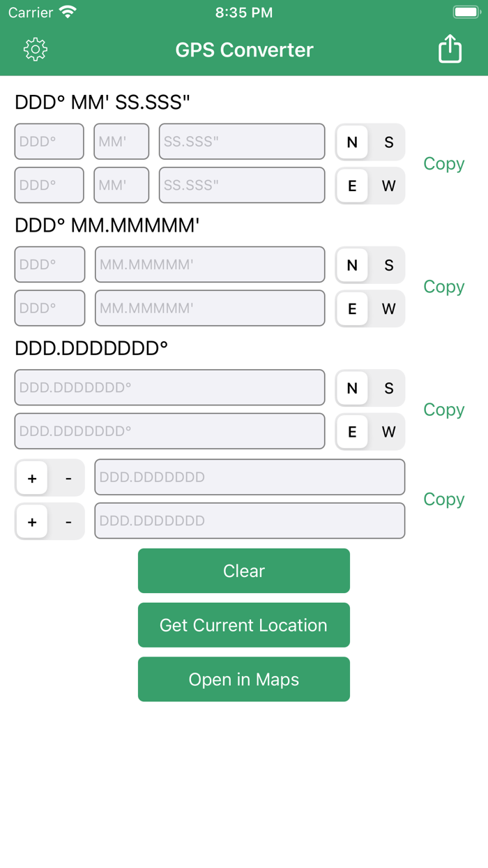The image size is (488, 868).
Task: Select E longitude in DDD° MM.MMMMM' section
Action: click(x=352, y=308)
